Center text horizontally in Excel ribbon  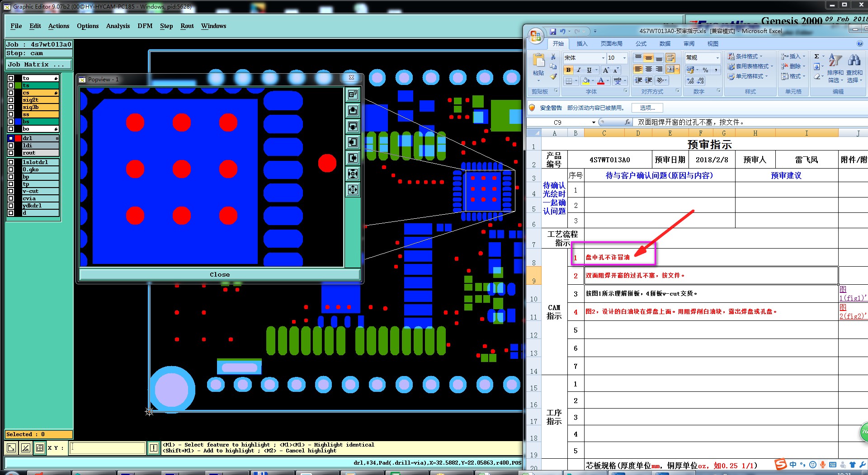[x=648, y=69]
